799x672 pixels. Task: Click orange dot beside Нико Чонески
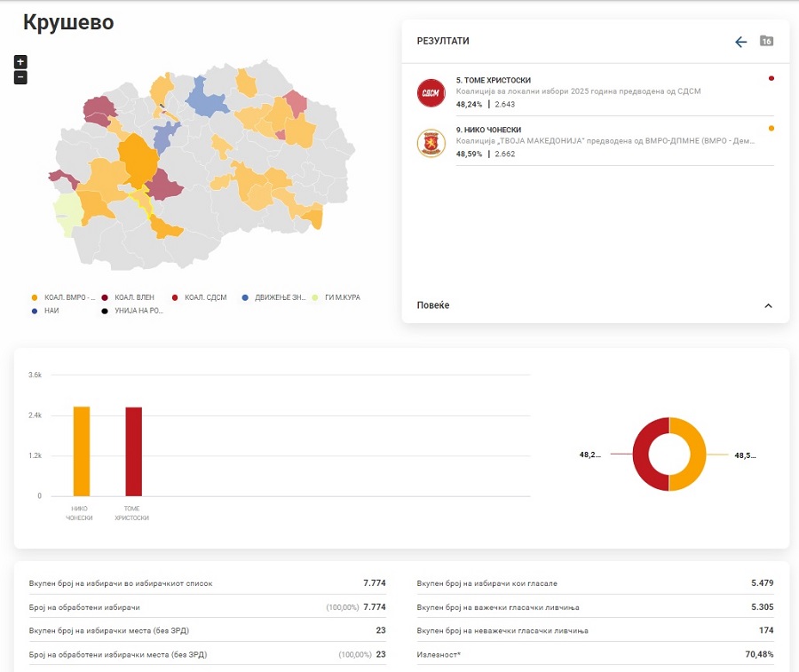(771, 129)
